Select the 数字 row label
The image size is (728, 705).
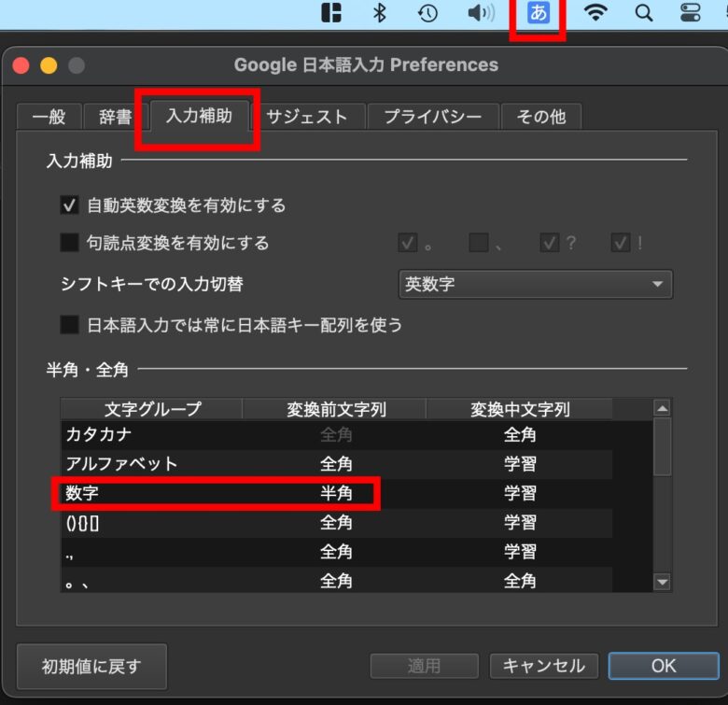(x=82, y=493)
